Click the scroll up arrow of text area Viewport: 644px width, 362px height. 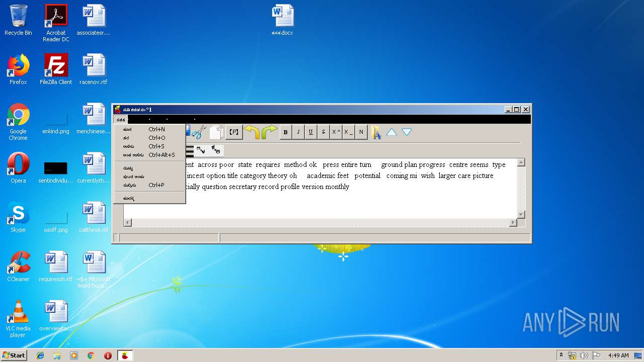point(521,162)
